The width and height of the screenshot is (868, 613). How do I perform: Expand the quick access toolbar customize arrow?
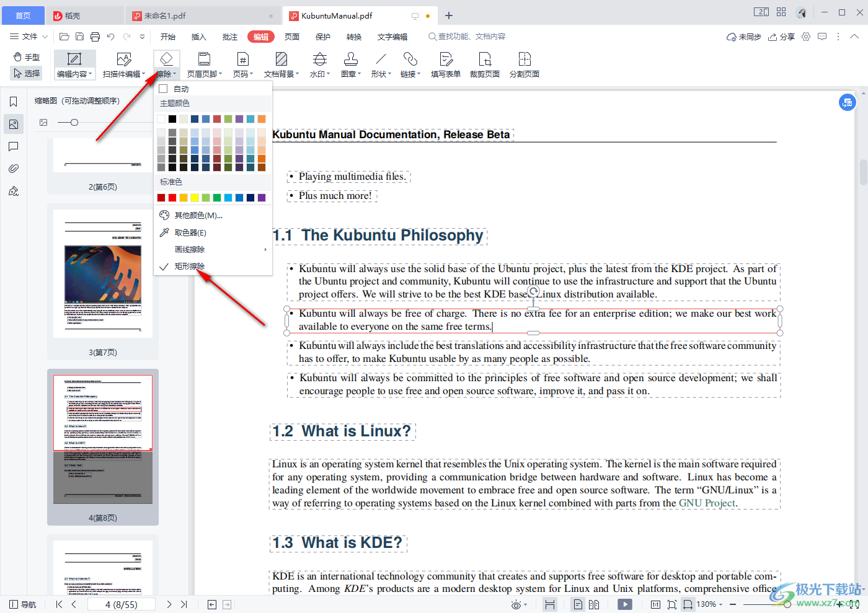point(142,37)
